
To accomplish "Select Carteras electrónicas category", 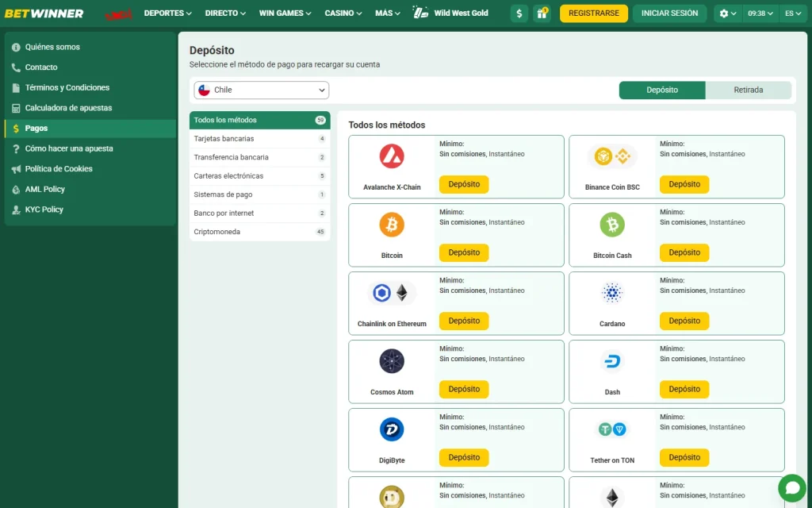I will (259, 175).
